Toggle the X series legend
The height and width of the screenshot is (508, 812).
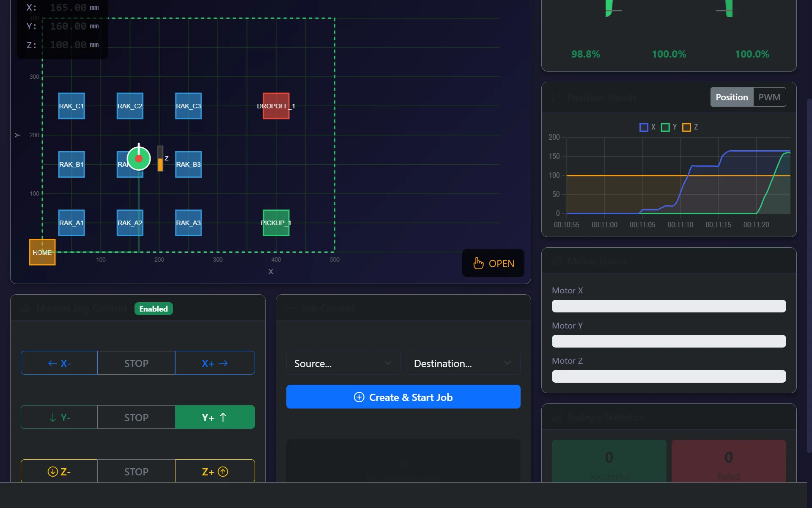[x=647, y=127]
